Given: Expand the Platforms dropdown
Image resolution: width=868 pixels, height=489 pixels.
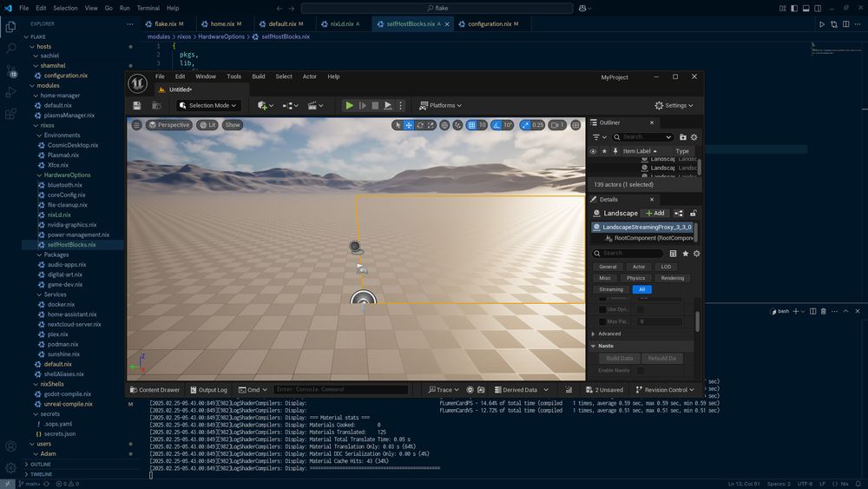Looking at the screenshot, I should point(441,105).
